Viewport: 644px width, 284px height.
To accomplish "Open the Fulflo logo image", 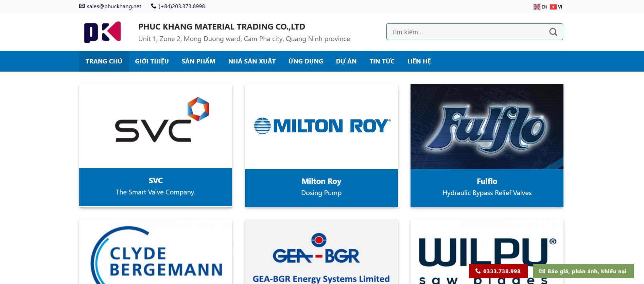I will coord(487,127).
